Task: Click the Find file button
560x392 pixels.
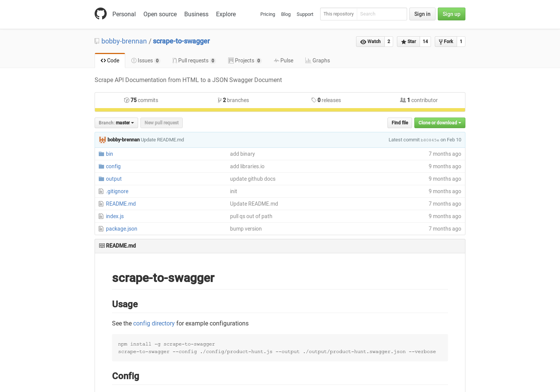Action: click(x=400, y=123)
